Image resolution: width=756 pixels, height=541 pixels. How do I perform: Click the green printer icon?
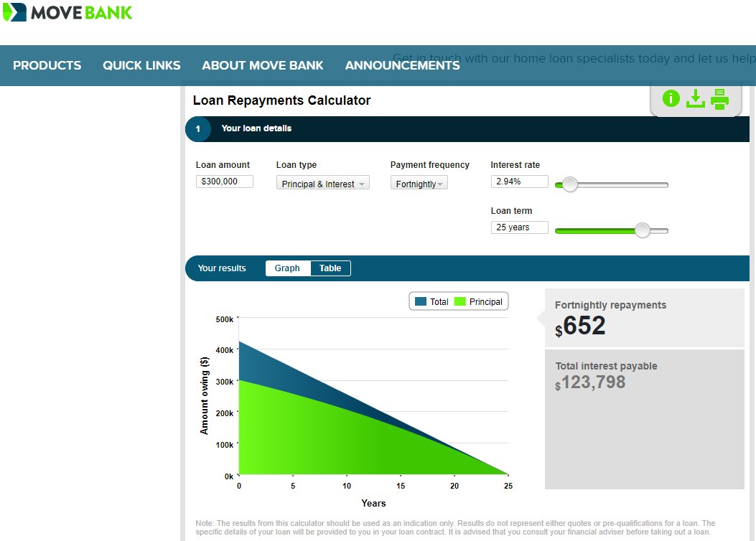click(719, 99)
